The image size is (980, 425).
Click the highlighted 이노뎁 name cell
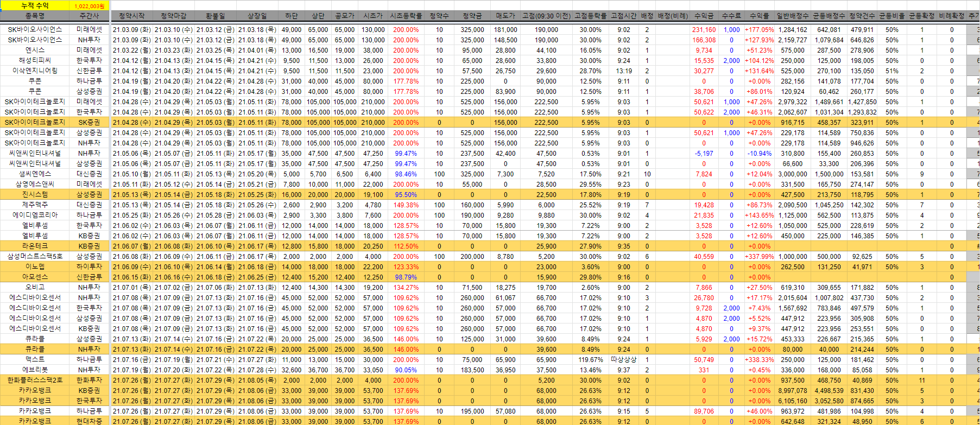pyautogui.click(x=35, y=267)
